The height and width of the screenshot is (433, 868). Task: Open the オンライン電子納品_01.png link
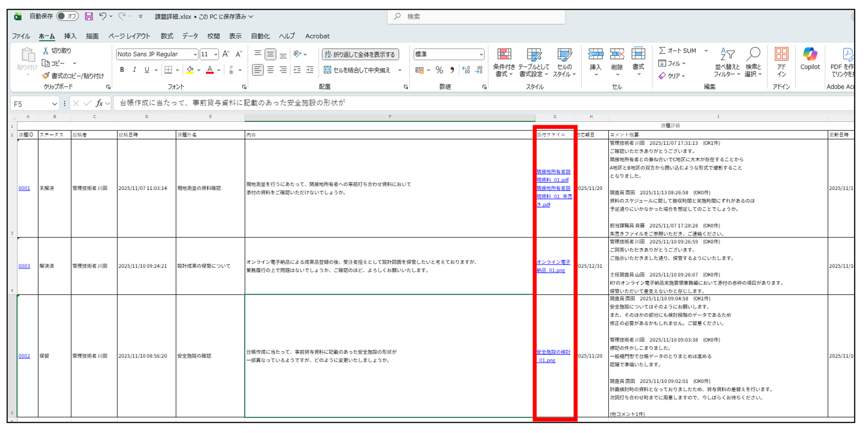(553, 266)
